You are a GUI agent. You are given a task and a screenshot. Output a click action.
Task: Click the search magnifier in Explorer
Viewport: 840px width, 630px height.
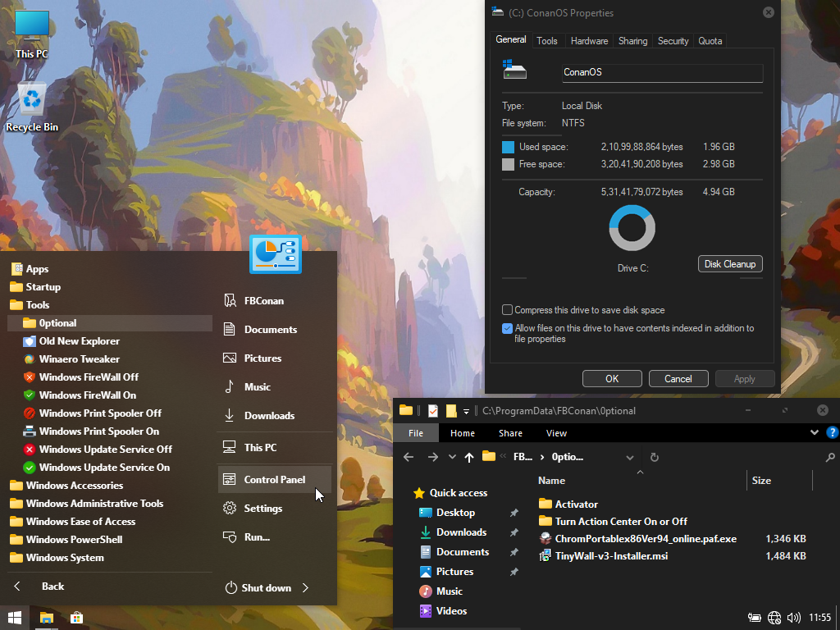click(830, 457)
